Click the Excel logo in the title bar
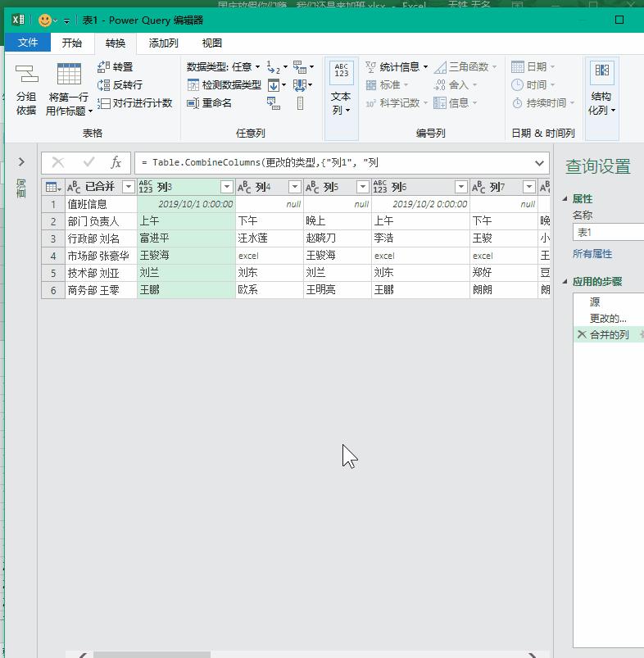 coord(18,20)
